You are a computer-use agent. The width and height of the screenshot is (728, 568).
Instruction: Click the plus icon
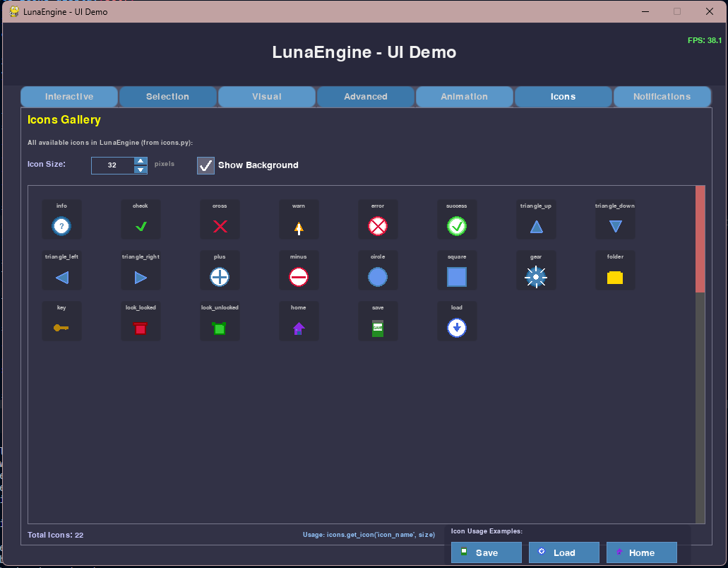(x=220, y=277)
